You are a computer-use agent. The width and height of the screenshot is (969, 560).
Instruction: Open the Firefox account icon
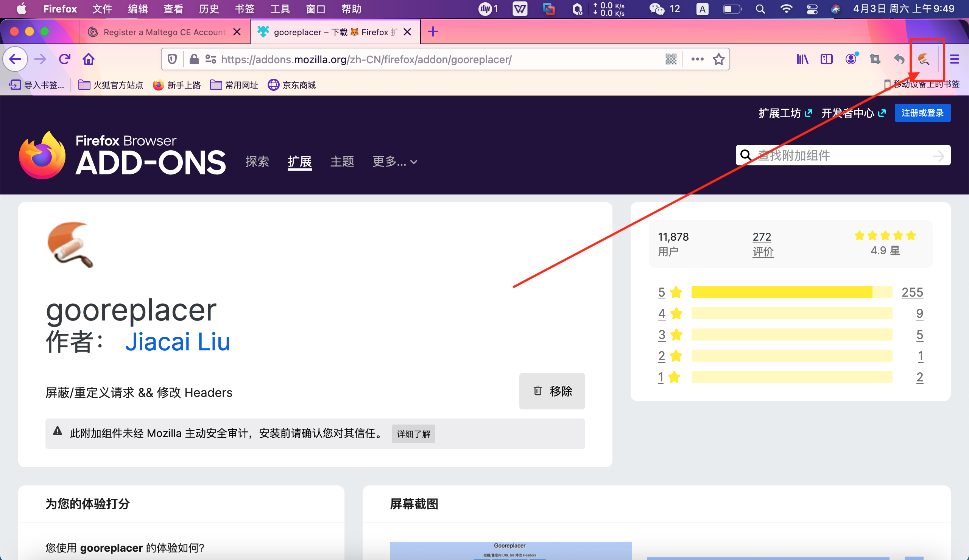851,59
